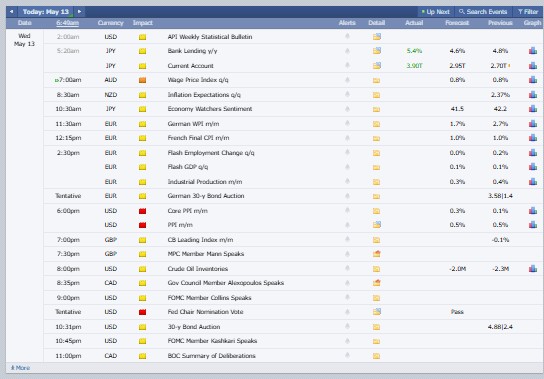Open graph for Core PPI m/m
The image size is (544, 379).
coord(533,211)
